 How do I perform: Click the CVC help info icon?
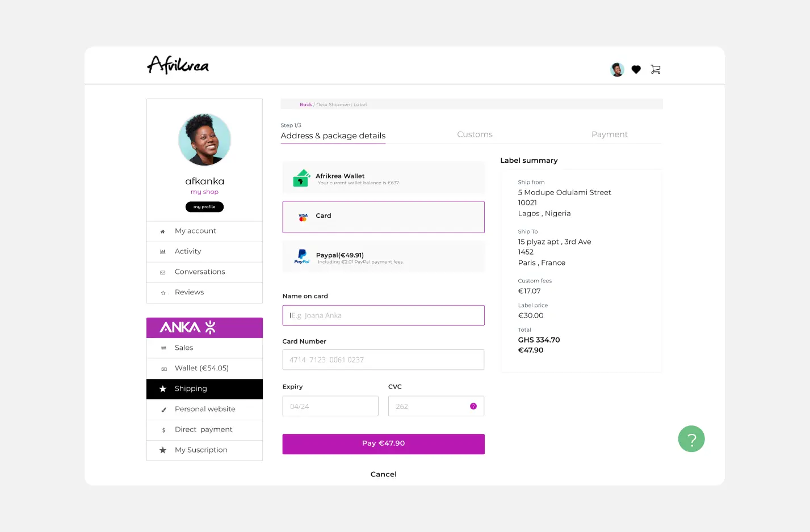click(x=473, y=406)
